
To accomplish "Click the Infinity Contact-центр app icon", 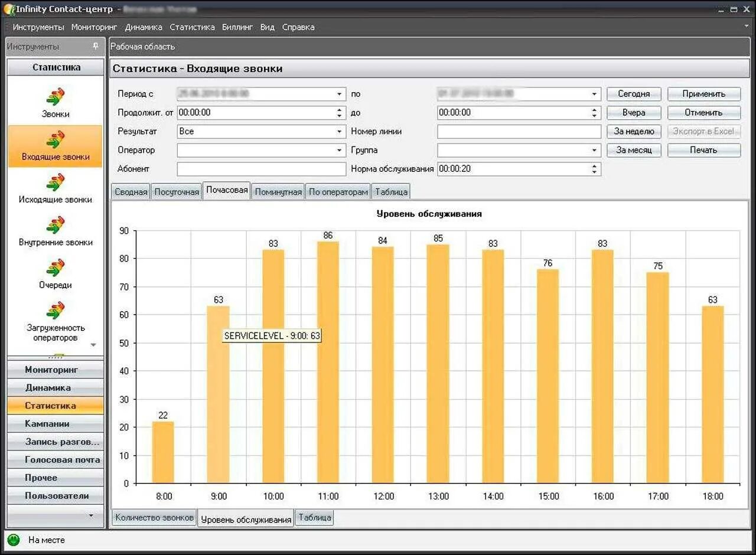I will (x=9, y=9).
